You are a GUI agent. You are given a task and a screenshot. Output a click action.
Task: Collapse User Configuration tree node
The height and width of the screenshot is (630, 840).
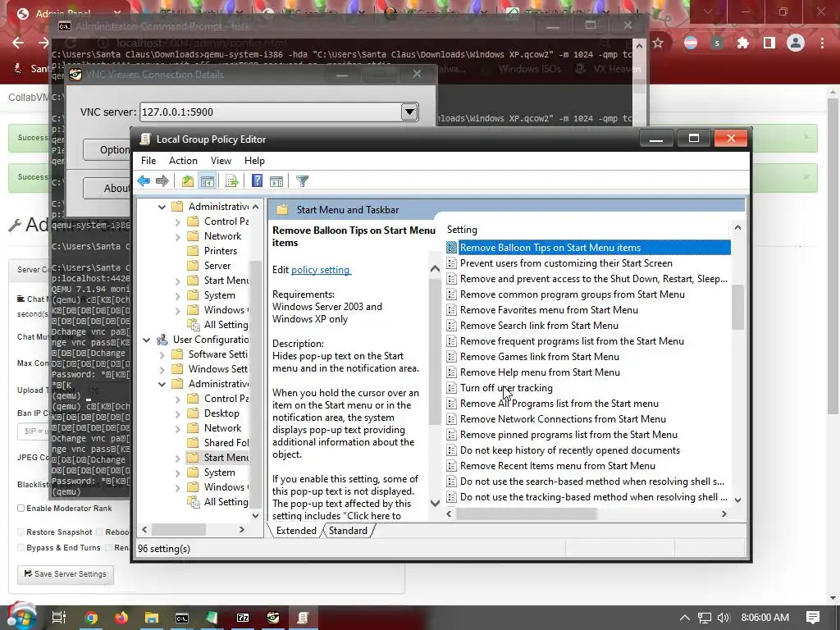(146, 340)
